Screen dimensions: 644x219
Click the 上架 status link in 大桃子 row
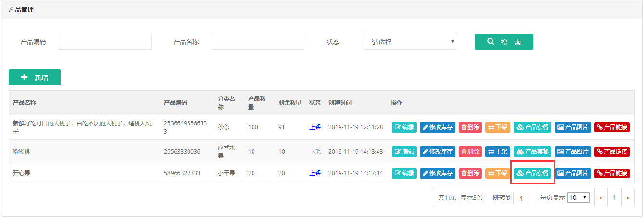point(315,127)
